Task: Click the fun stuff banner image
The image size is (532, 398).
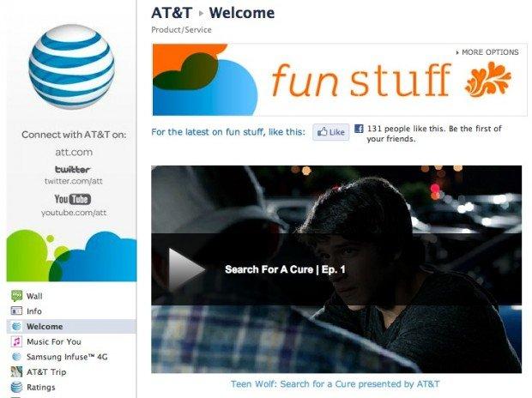Action: (340, 80)
